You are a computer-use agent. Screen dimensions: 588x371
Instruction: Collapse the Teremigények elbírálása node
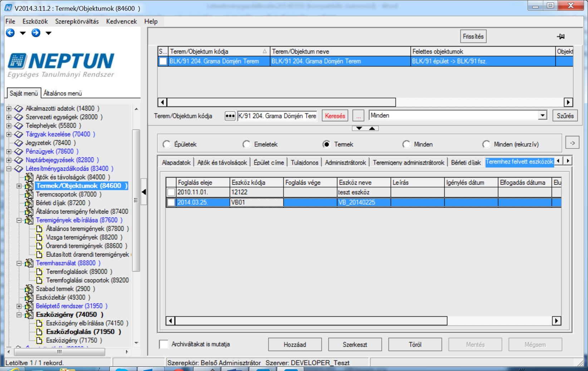[x=19, y=220]
